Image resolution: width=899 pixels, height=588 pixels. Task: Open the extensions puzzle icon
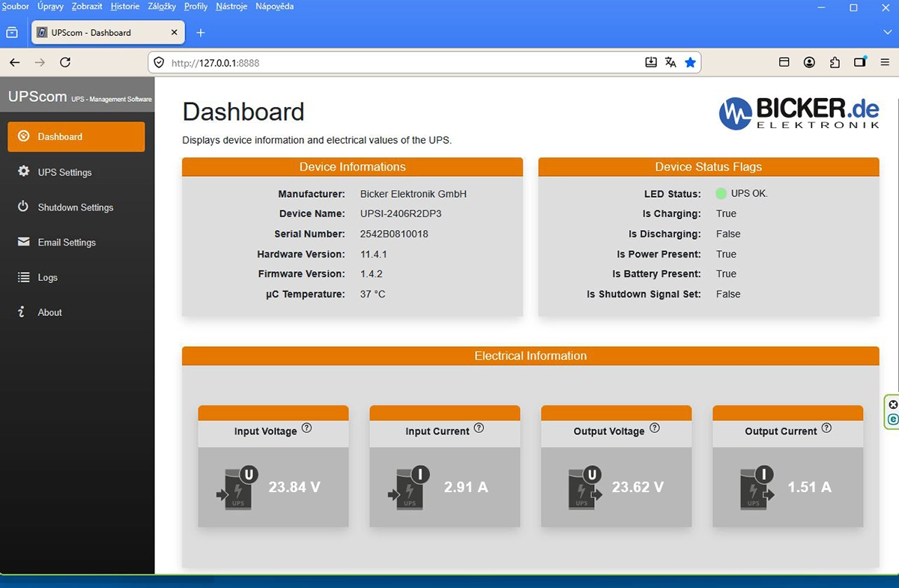click(x=835, y=63)
